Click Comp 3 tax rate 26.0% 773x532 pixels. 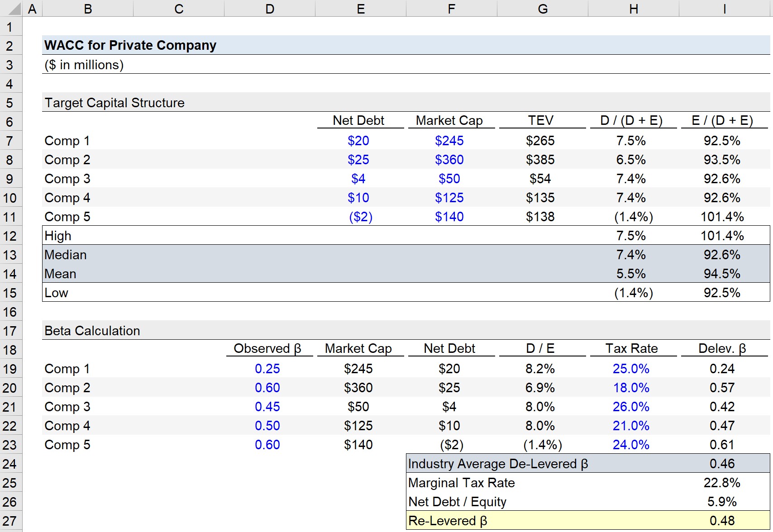coord(631,407)
